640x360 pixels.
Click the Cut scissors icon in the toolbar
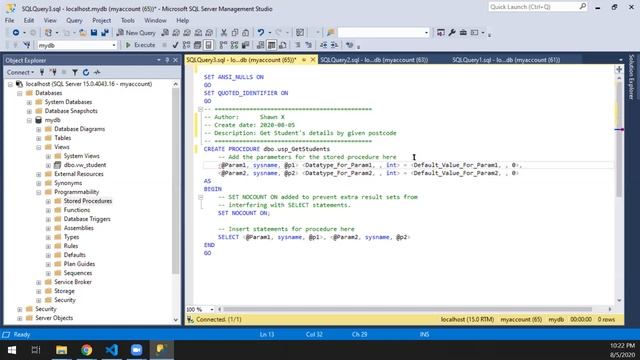224,33
